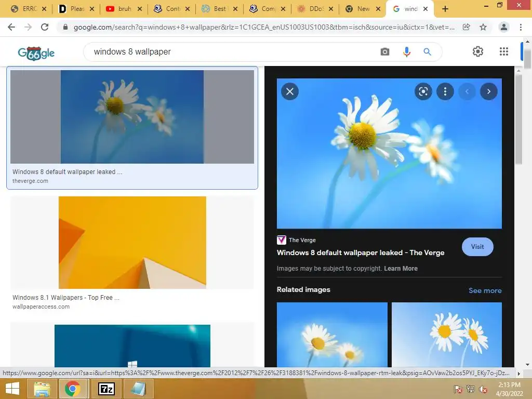
Task: Search inside image with Lens icon
Action: pos(423,91)
